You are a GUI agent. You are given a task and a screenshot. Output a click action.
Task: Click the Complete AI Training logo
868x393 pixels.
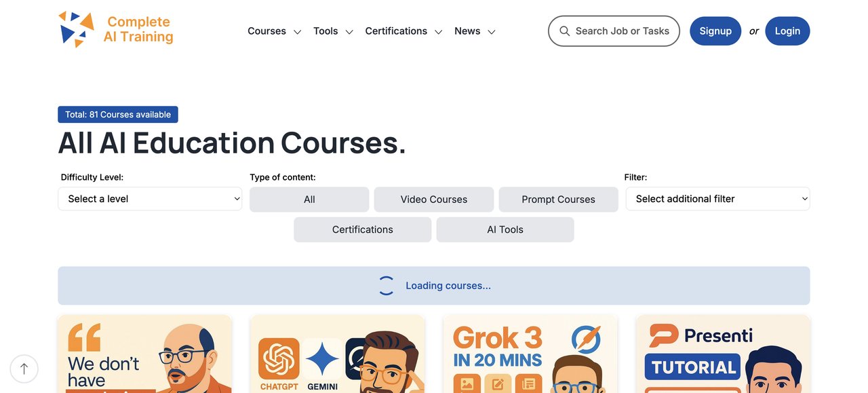pos(116,30)
